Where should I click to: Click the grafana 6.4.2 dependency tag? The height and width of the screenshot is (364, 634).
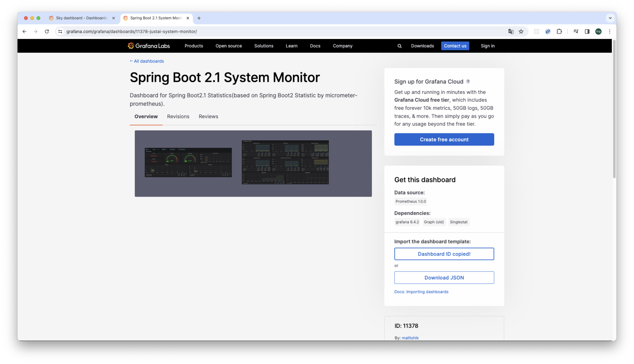pyautogui.click(x=407, y=222)
